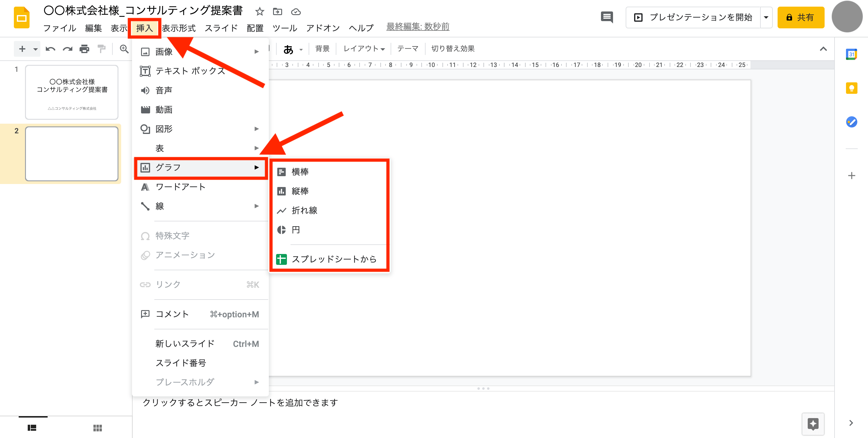
Task: Hide the side panel chevron
Action: (x=851, y=423)
